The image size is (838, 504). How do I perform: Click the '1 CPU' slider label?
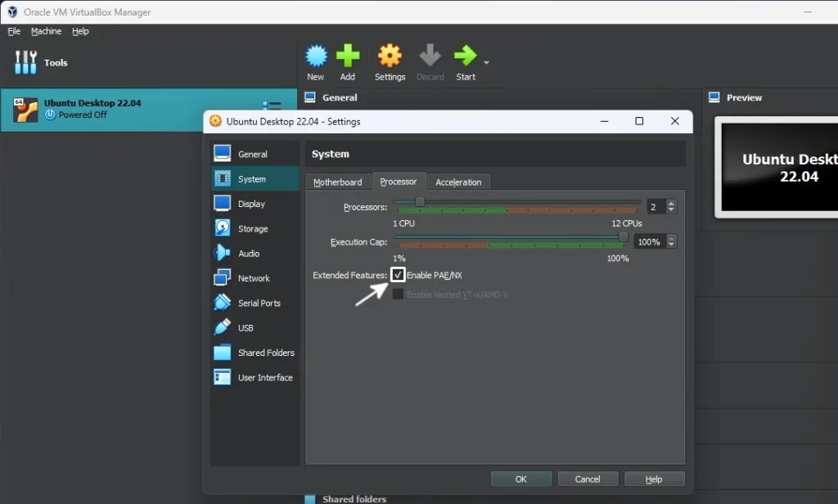pyautogui.click(x=403, y=223)
